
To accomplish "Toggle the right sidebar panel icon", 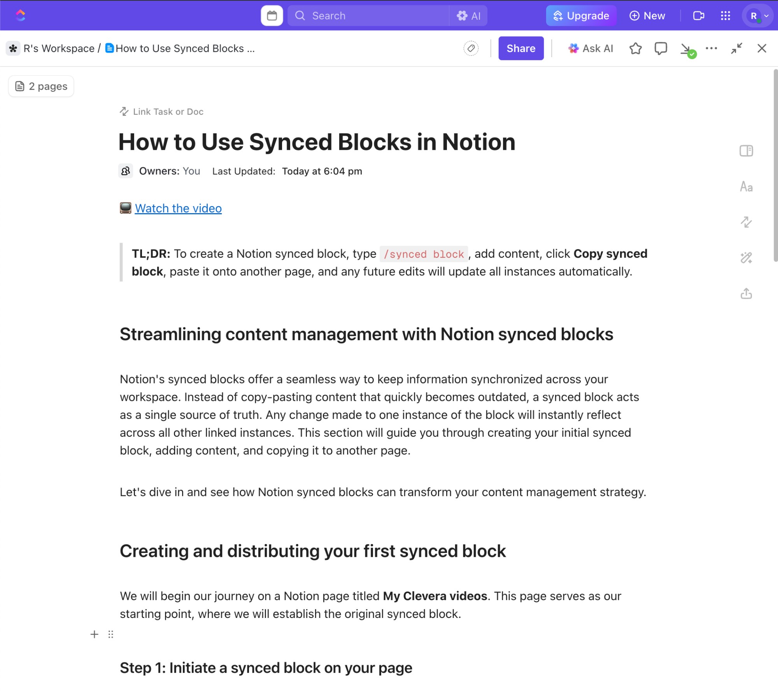I will click(746, 151).
